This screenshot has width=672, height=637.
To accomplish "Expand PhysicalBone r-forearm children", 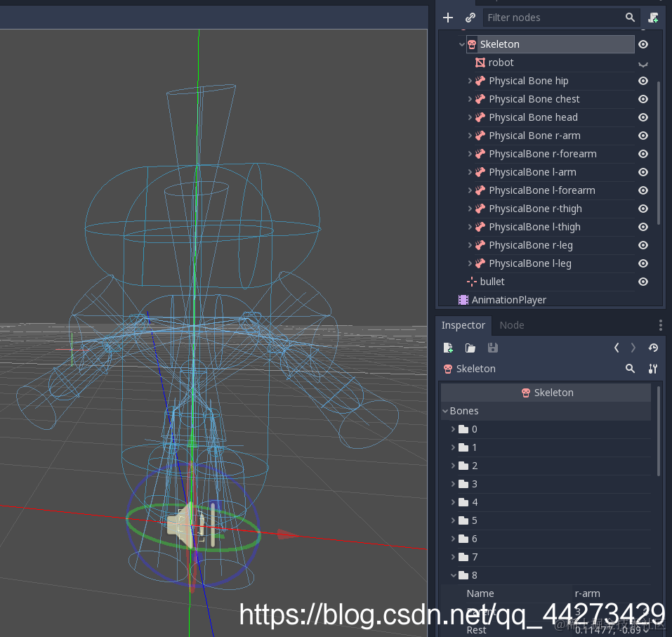I will 470,154.
